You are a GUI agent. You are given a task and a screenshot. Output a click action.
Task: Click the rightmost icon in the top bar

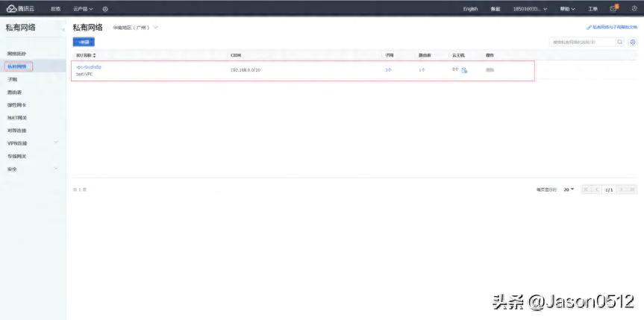pos(634,9)
